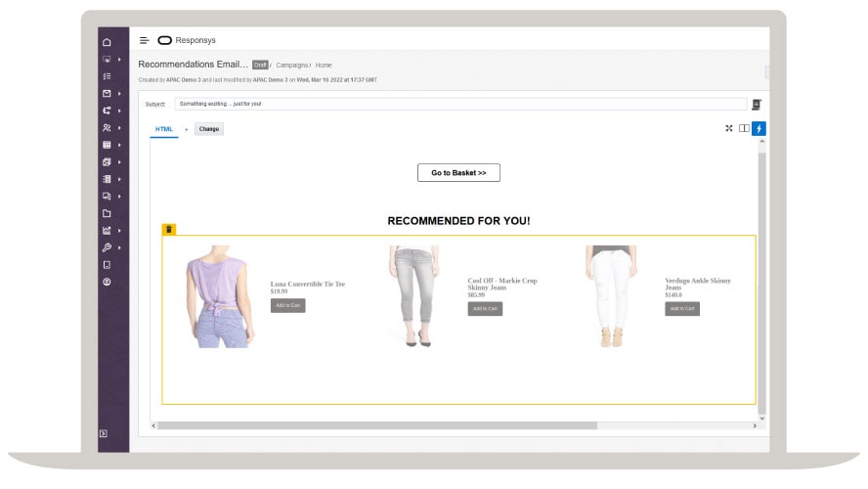Viewport: 868px width, 489px height.
Task: Click the vertical scrollbar up arrow
Action: [762, 142]
